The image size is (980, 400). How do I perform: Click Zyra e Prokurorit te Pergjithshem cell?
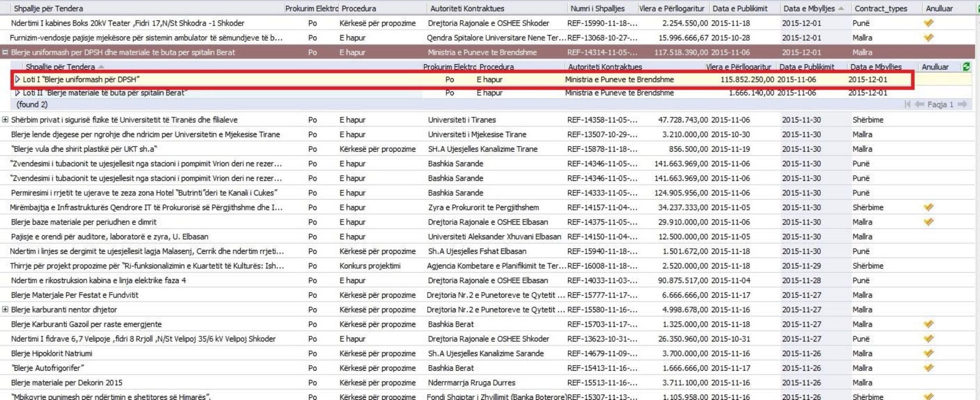coord(483,207)
